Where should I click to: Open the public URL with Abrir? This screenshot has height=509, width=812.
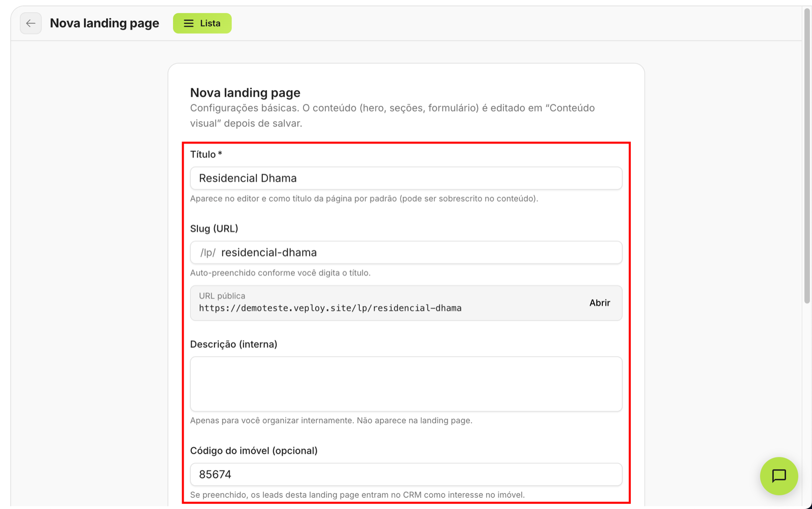599,303
